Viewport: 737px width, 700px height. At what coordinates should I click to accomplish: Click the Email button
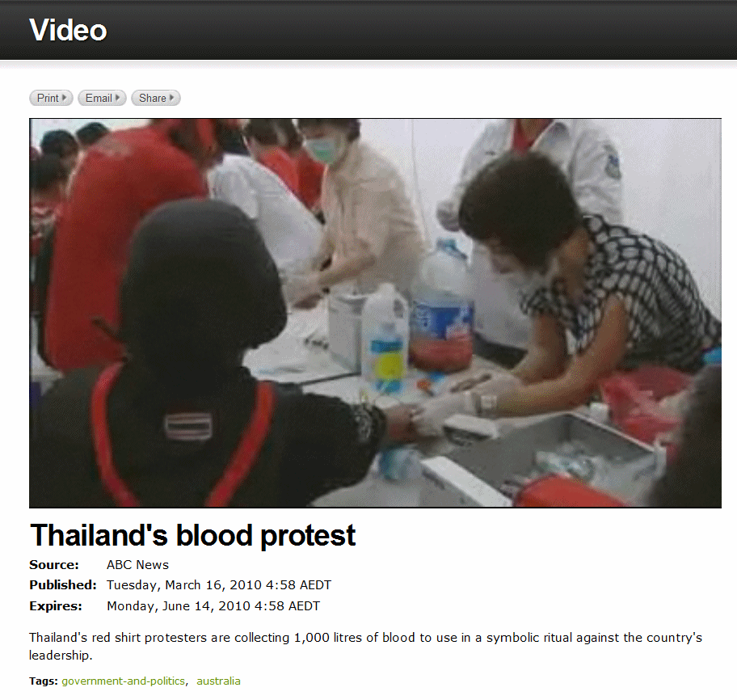[x=102, y=98]
